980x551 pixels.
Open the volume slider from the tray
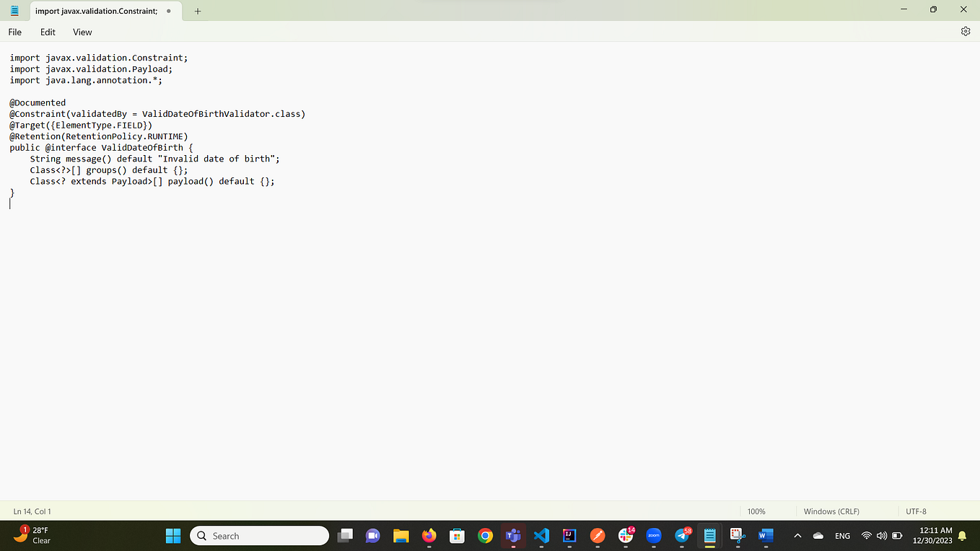882,536
